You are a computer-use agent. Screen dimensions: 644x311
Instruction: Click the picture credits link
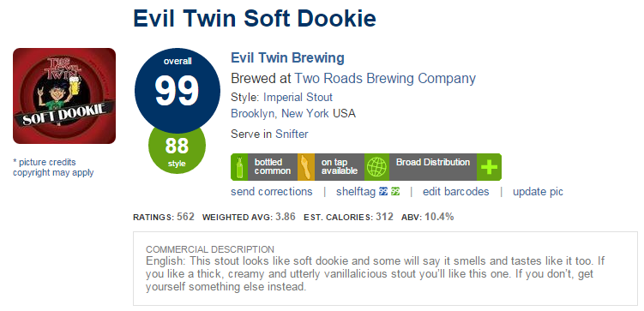click(45, 162)
